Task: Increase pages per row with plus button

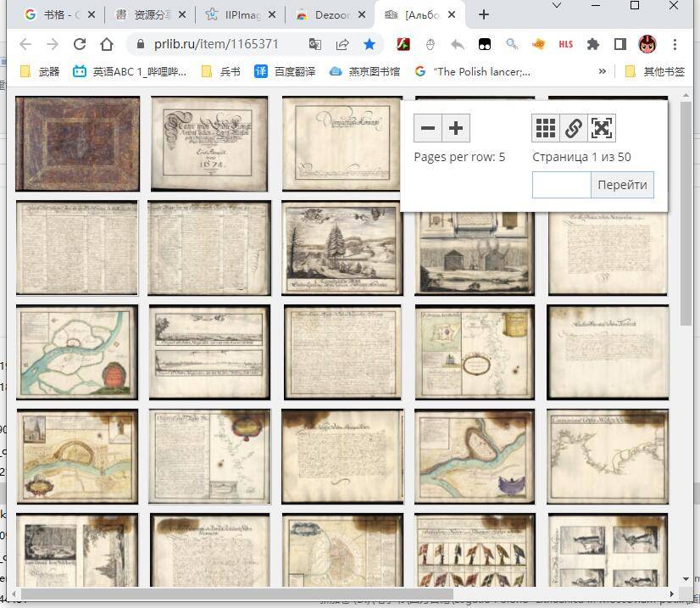Action: (x=456, y=128)
